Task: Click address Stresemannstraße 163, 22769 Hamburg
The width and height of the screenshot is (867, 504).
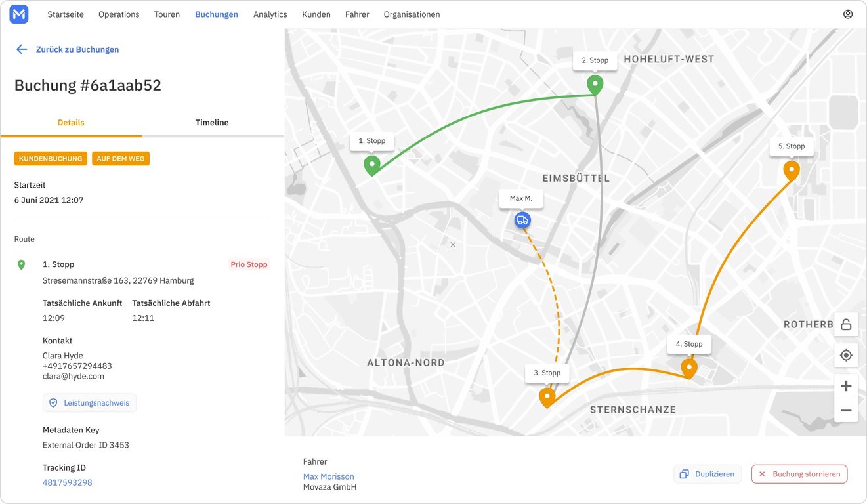Action: (x=118, y=280)
